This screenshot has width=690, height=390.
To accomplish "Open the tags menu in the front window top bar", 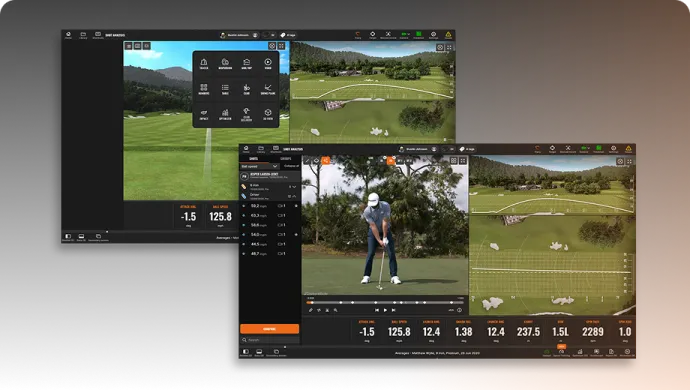I will pyautogui.click(x=467, y=149).
